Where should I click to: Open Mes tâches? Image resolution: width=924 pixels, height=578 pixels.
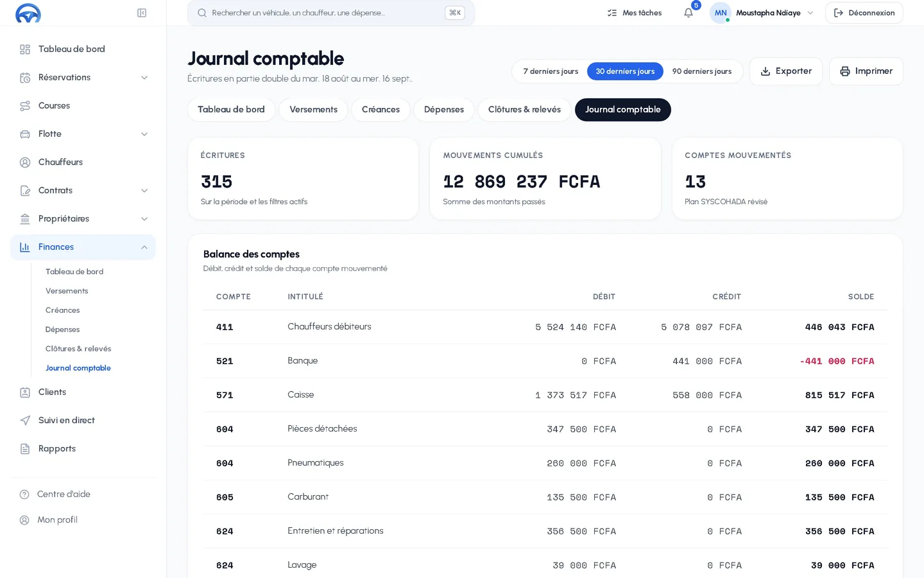[635, 13]
